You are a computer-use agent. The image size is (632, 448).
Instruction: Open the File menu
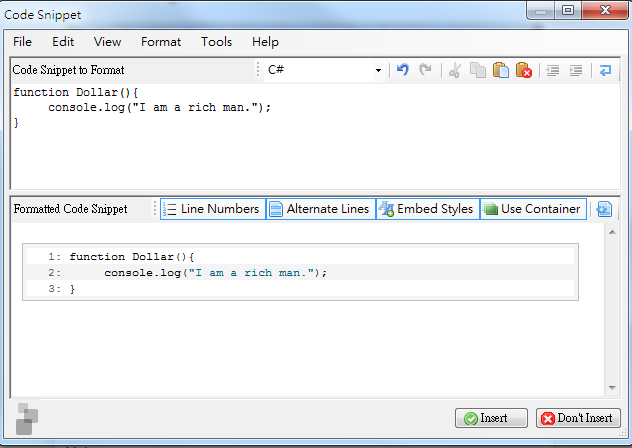tap(22, 42)
